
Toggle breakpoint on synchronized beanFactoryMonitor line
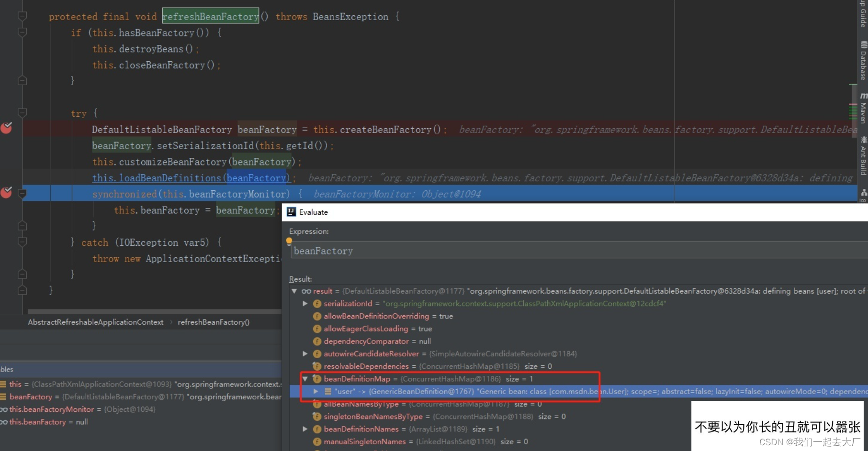click(6, 192)
